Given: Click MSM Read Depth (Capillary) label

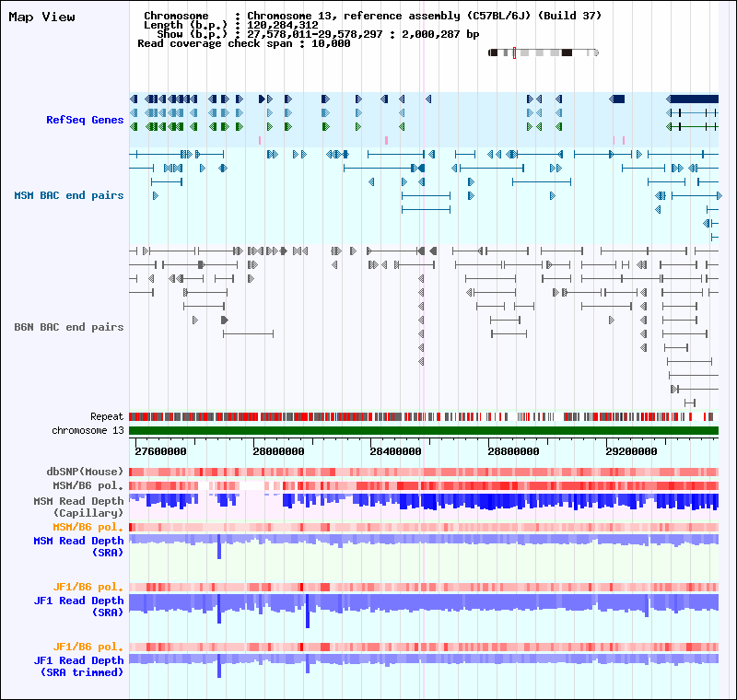Looking at the screenshot, I should (78, 507).
